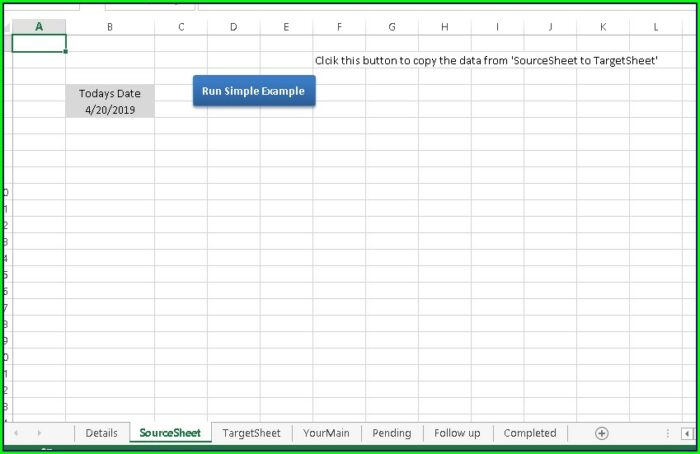This screenshot has height=454, width=700.
Task: Select column I header
Action: (x=497, y=27)
